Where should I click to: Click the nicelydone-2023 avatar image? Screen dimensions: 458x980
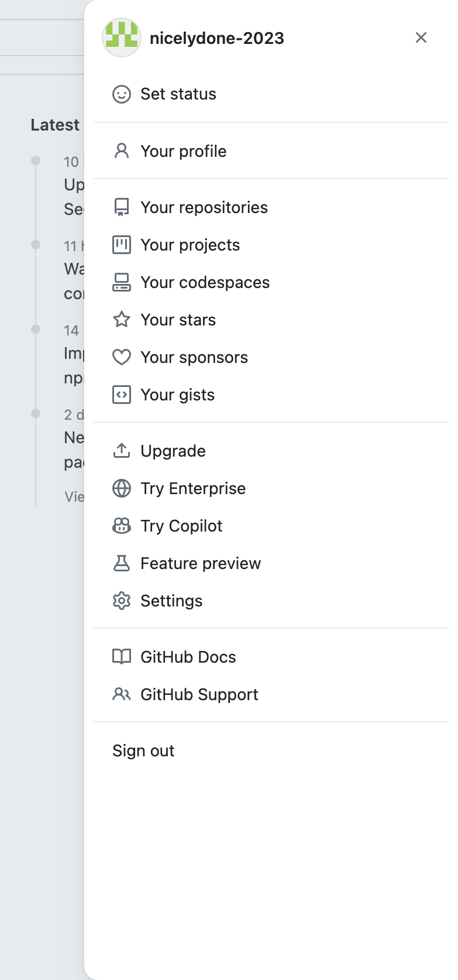pyautogui.click(x=122, y=37)
